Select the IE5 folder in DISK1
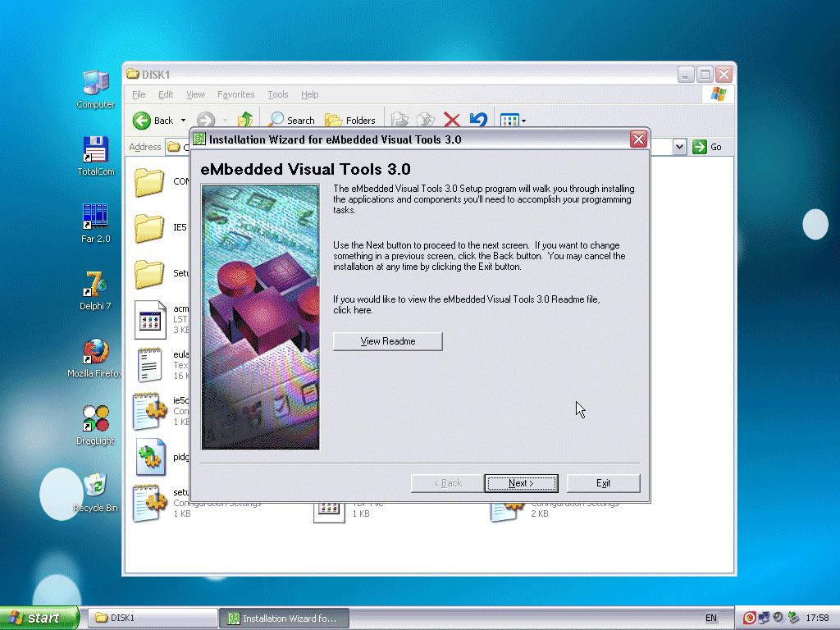840x630 pixels. 149,228
